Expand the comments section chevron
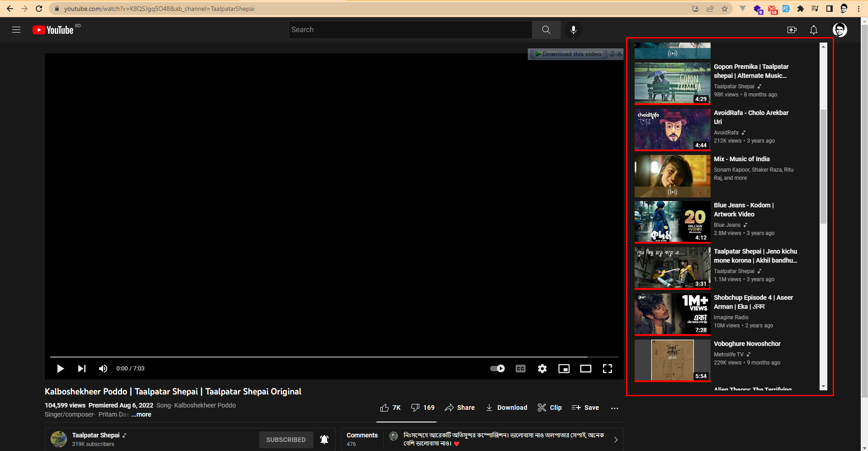The width and height of the screenshot is (868, 451). click(616, 440)
